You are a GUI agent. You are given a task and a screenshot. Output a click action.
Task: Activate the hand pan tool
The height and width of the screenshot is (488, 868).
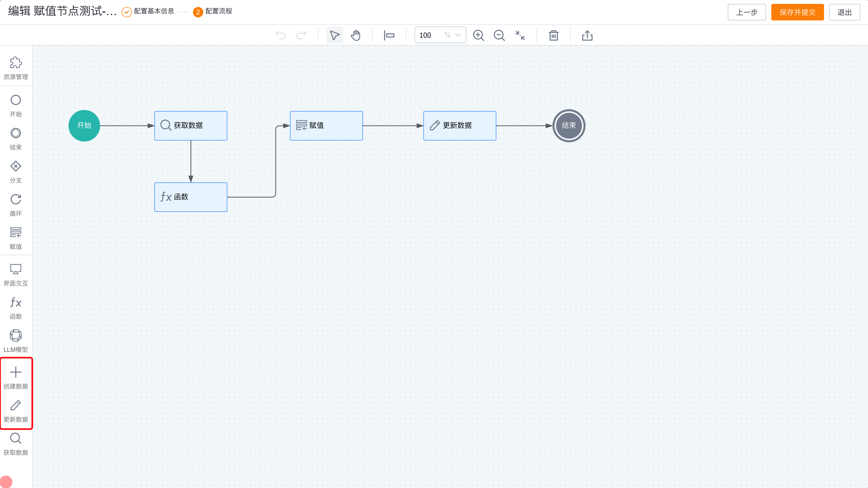click(x=355, y=35)
